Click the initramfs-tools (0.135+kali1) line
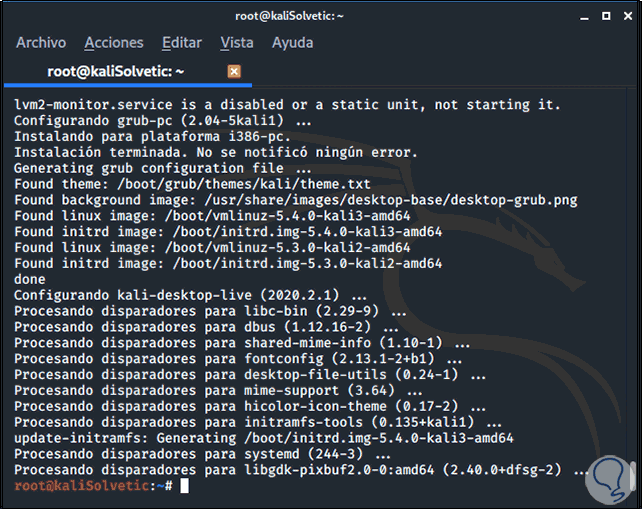The height and width of the screenshot is (509, 642). coord(258,422)
